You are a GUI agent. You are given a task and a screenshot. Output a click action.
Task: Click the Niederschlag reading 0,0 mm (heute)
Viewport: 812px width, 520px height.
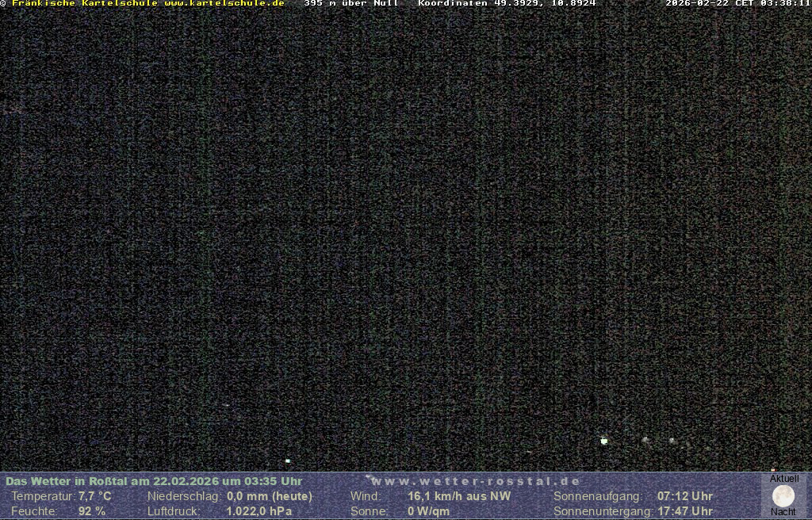[269, 496]
